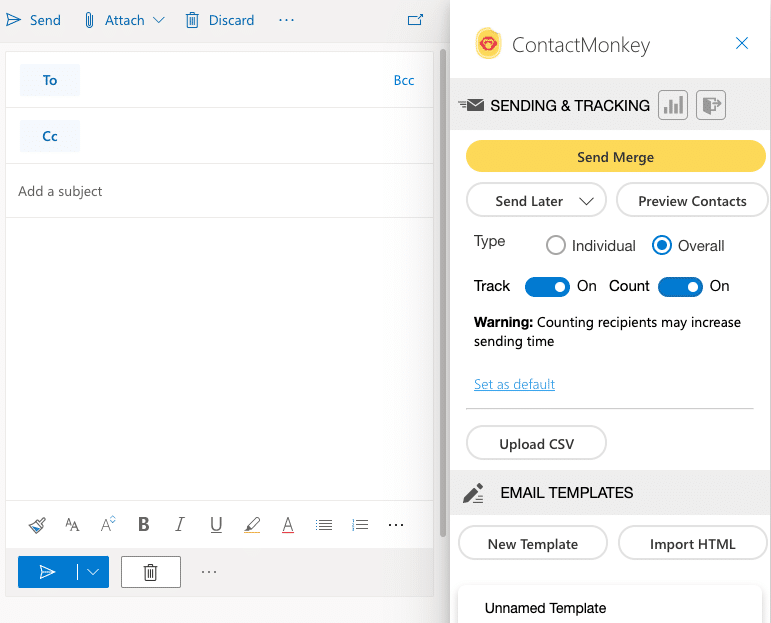Image resolution: width=771 pixels, height=623 pixels.
Task: Select the format painter icon
Action: click(37, 525)
